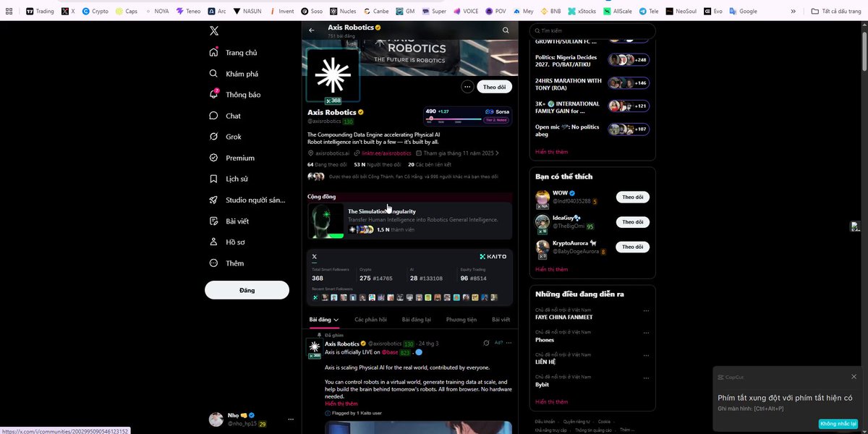Click the Sorsa score progress bar
The height and width of the screenshot is (434, 868).
(x=454, y=119)
